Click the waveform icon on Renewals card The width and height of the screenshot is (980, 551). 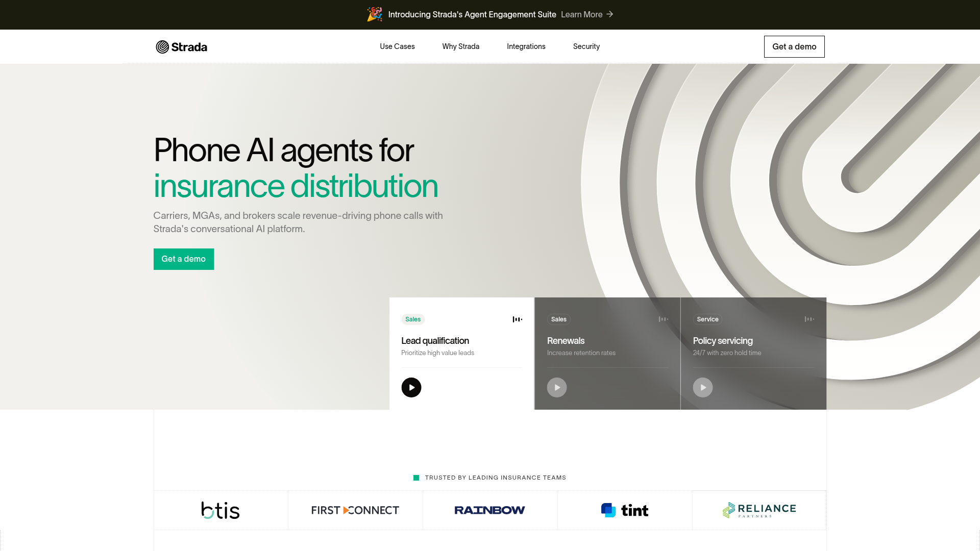(x=663, y=319)
